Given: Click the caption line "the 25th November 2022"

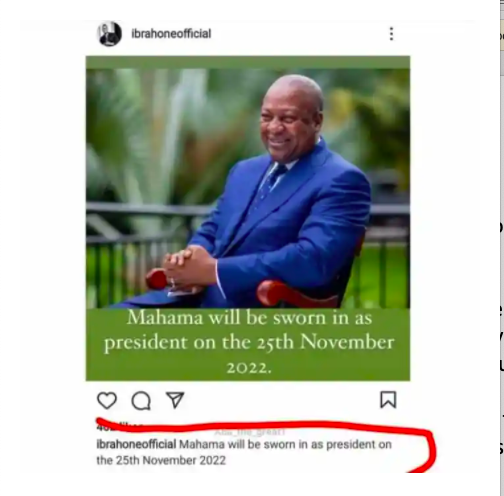Looking at the screenshot, I should pos(161,460).
